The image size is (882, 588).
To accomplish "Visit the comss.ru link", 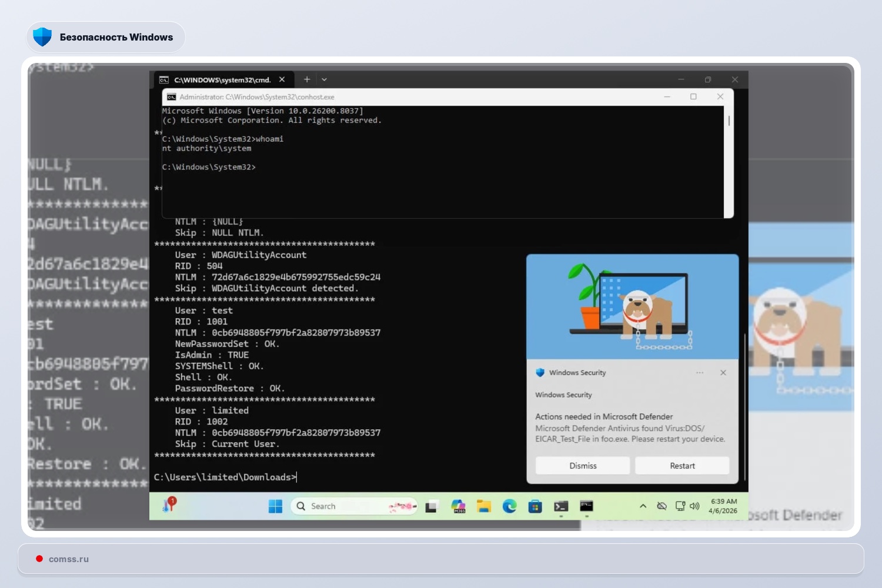I will [68, 559].
